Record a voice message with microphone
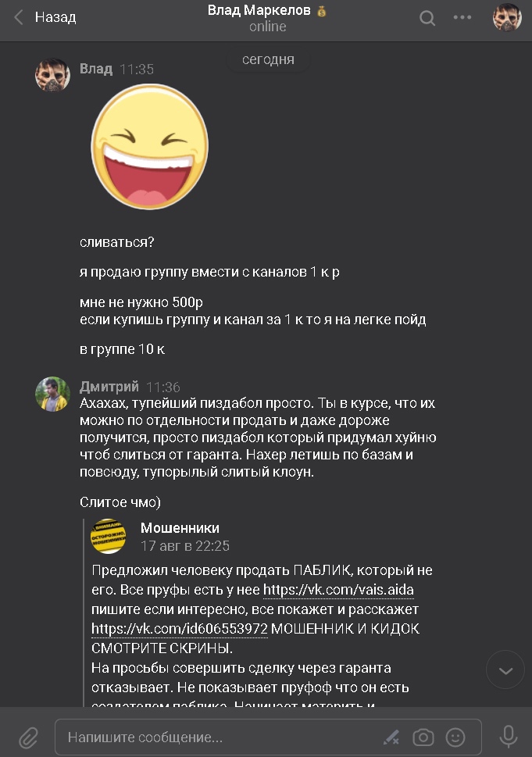Viewport: 532px width, 757px height. [x=508, y=737]
